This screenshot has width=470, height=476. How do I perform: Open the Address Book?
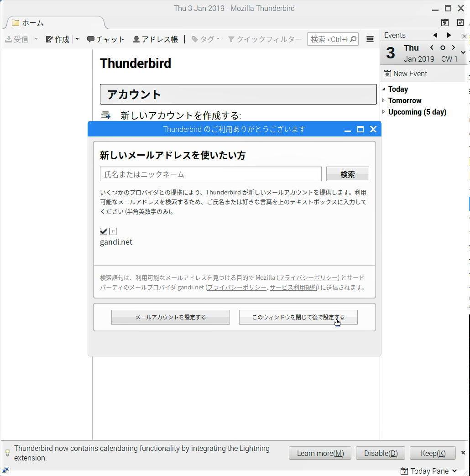[x=155, y=39]
